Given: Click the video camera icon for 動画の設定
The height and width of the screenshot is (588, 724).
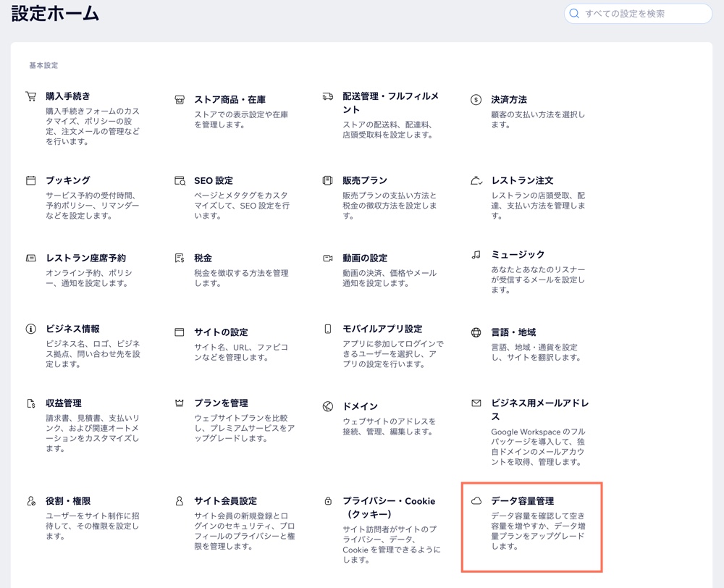Looking at the screenshot, I should click(x=328, y=259).
